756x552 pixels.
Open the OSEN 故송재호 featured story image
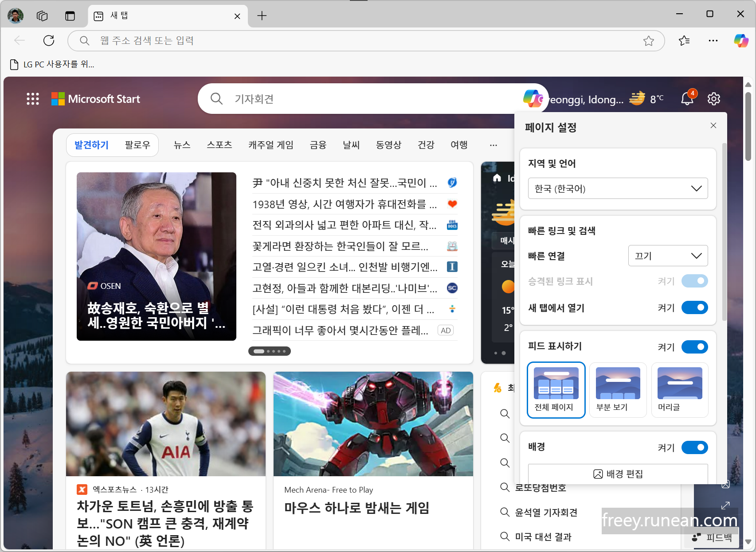[x=157, y=257]
